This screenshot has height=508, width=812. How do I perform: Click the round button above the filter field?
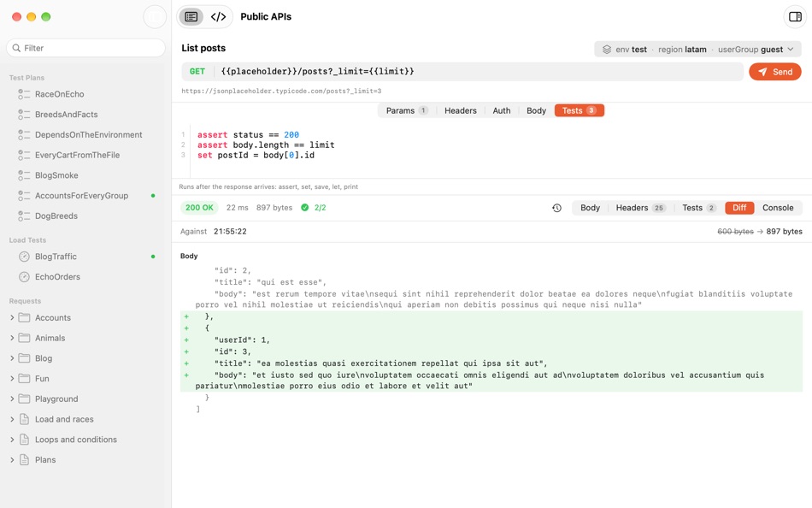point(155,16)
